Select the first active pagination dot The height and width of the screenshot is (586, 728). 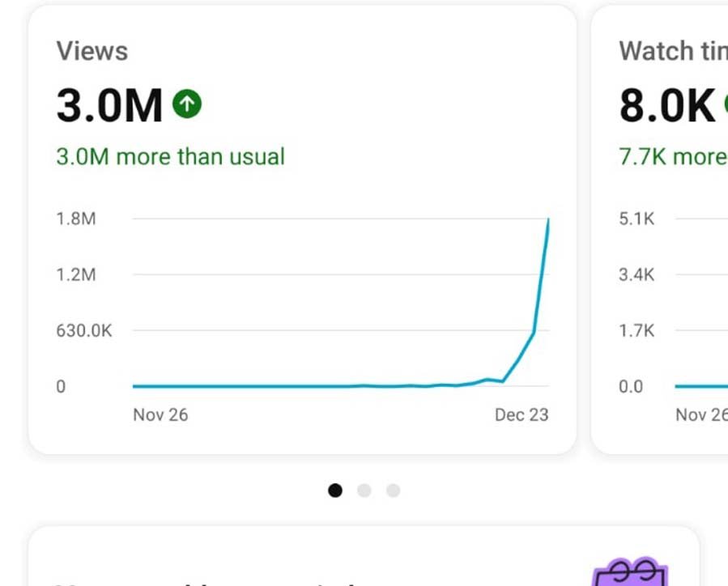(335, 490)
